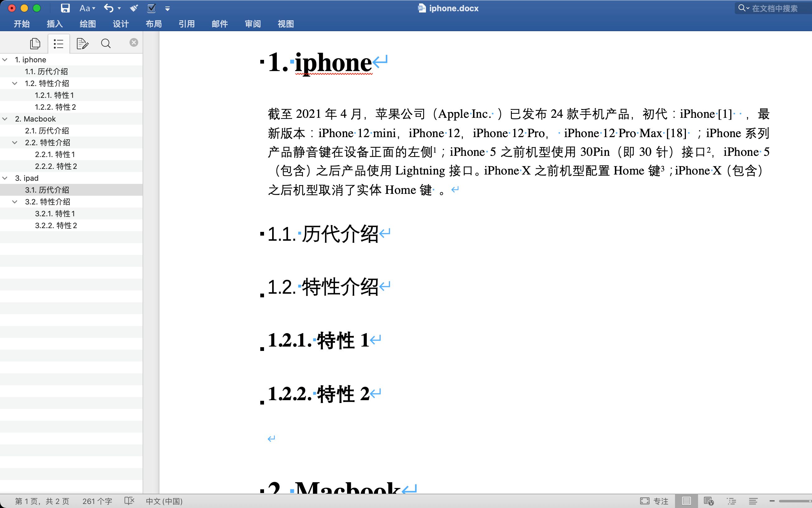812x508 pixels.
Task: Collapse the '1.2. 特性介绍' outline section
Action: [15, 83]
